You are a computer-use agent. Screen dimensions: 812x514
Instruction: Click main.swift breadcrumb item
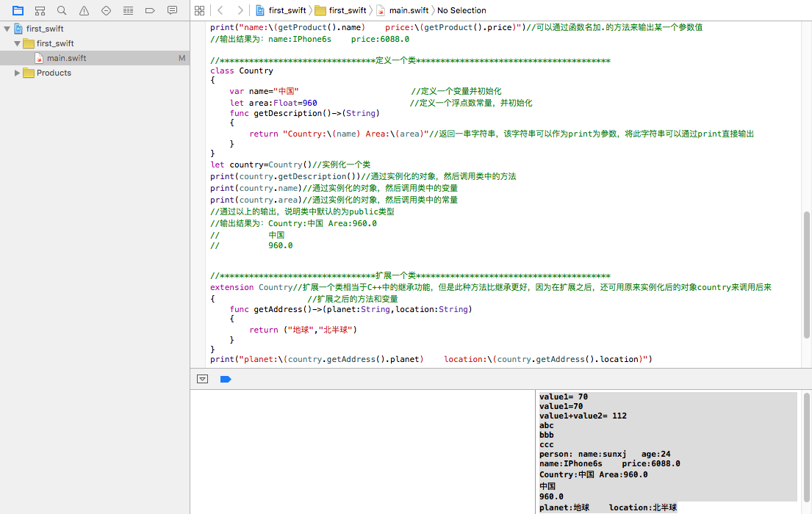(403, 10)
